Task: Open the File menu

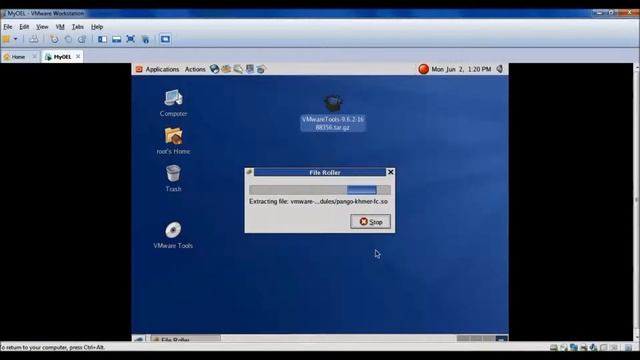Action: point(8,27)
